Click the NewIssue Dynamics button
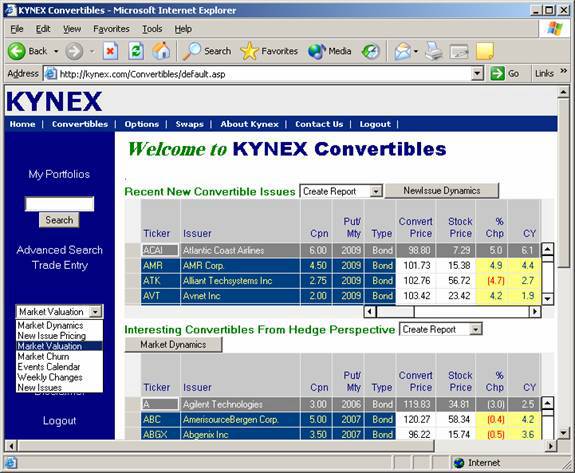This screenshot has width=575, height=473. coord(442,191)
